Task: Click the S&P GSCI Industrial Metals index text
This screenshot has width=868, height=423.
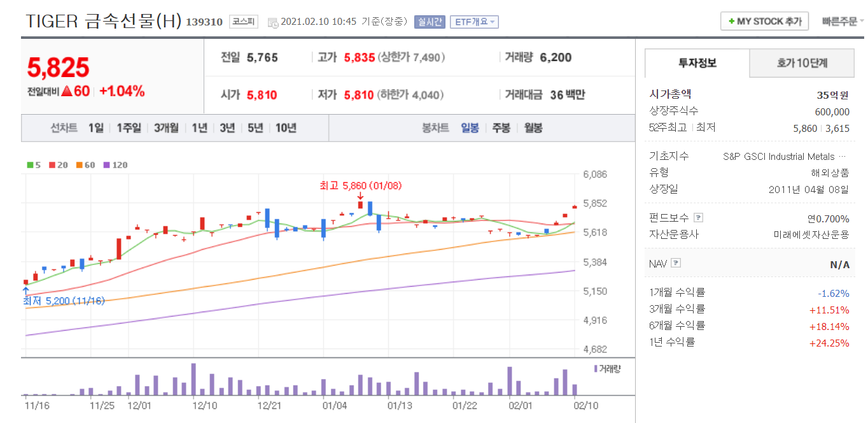Action: point(785,156)
